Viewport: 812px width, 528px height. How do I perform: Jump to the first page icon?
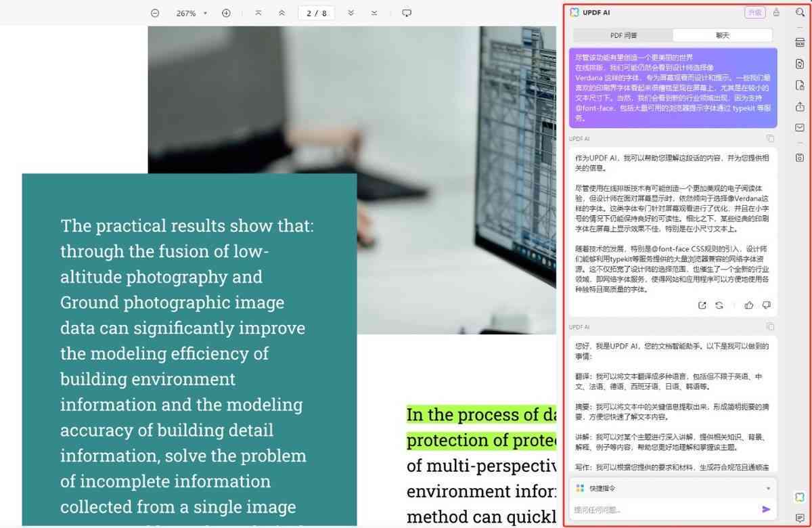tap(258, 13)
